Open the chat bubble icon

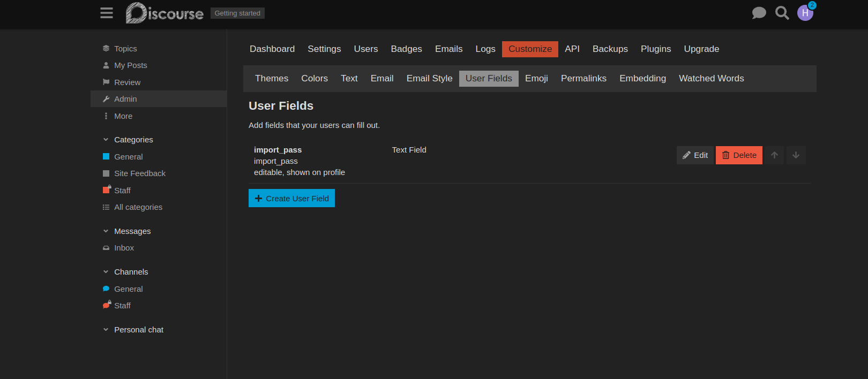pyautogui.click(x=759, y=13)
